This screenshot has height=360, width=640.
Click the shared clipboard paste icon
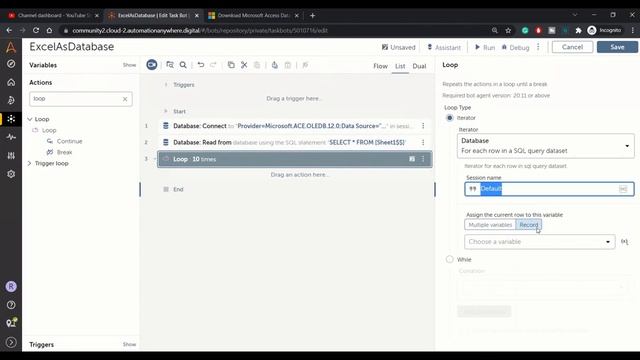click(288, 65)
